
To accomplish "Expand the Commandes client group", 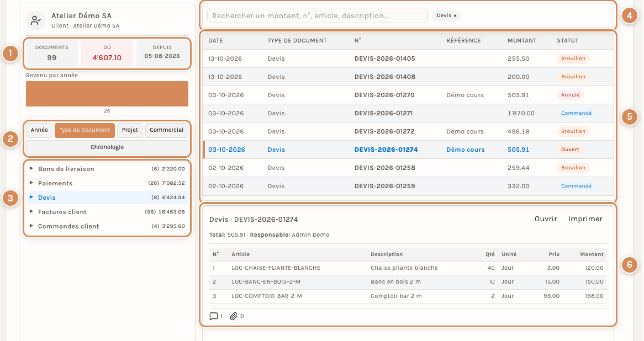I will click(31, 226).
